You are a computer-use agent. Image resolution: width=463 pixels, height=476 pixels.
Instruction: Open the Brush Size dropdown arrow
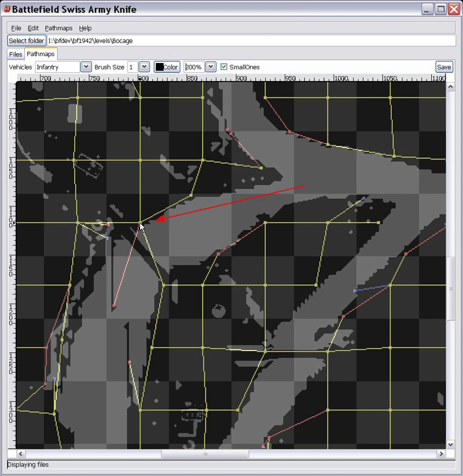pyautogui.click(x=144, y=67)
